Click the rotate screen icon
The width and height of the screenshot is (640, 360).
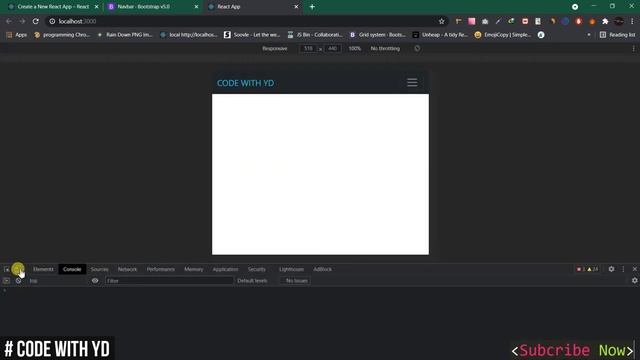pos(417,49)
